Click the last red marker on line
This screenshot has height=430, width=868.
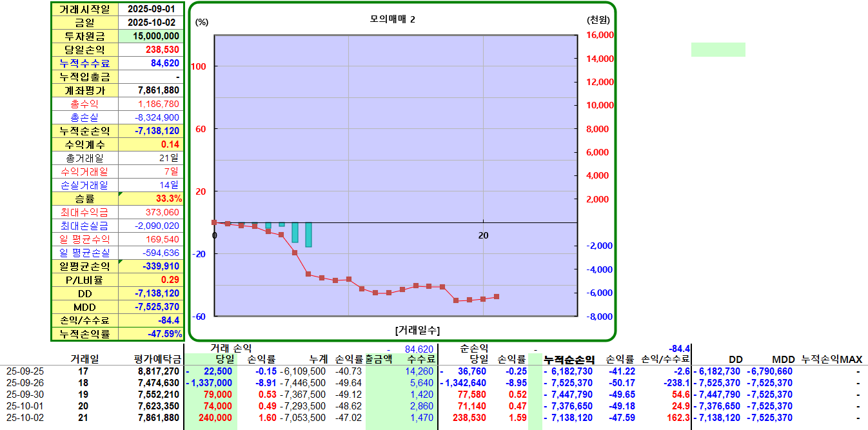tap(497, 297)
